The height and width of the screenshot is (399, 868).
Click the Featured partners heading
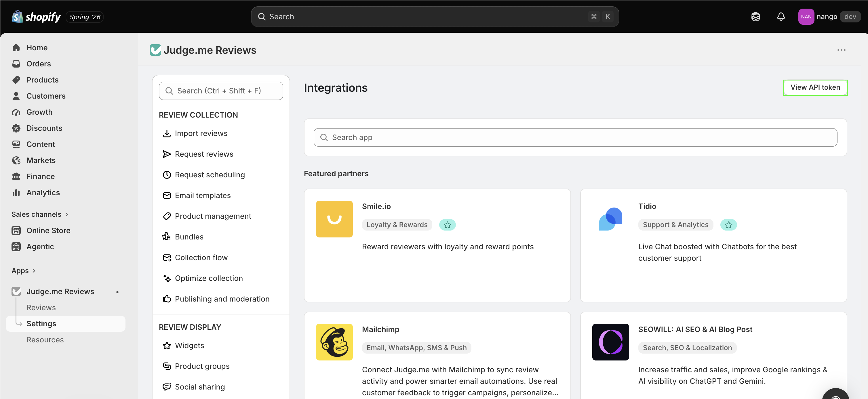336,174
